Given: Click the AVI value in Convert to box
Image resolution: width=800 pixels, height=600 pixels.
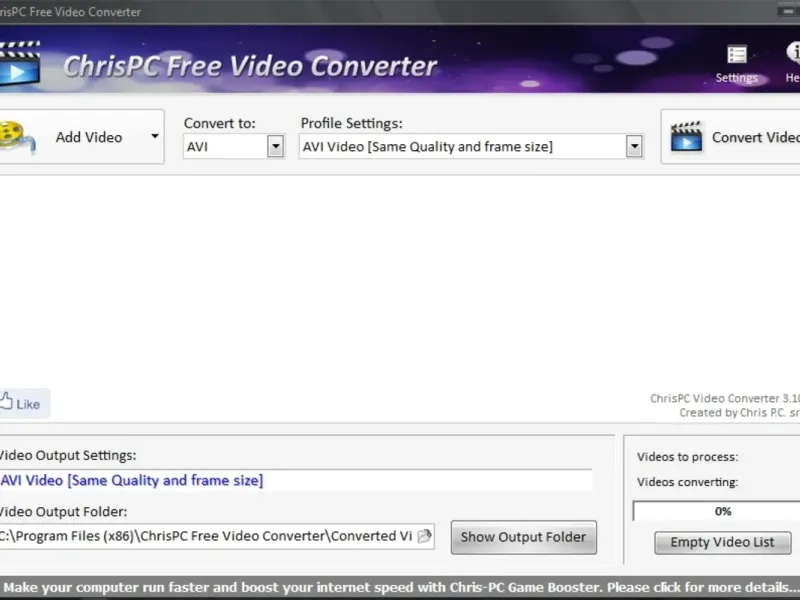Looking at the screenshot, I should [x=197, y=147].
